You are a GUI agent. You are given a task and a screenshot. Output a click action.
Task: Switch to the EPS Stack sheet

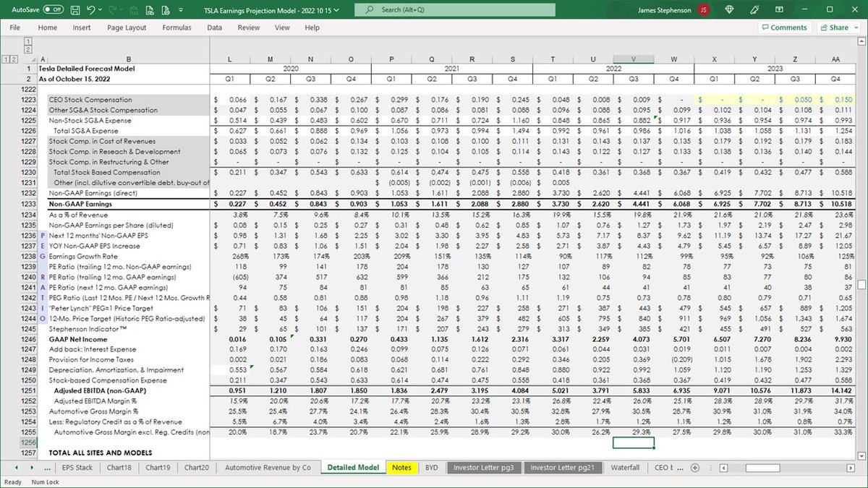tap(77, 468)
